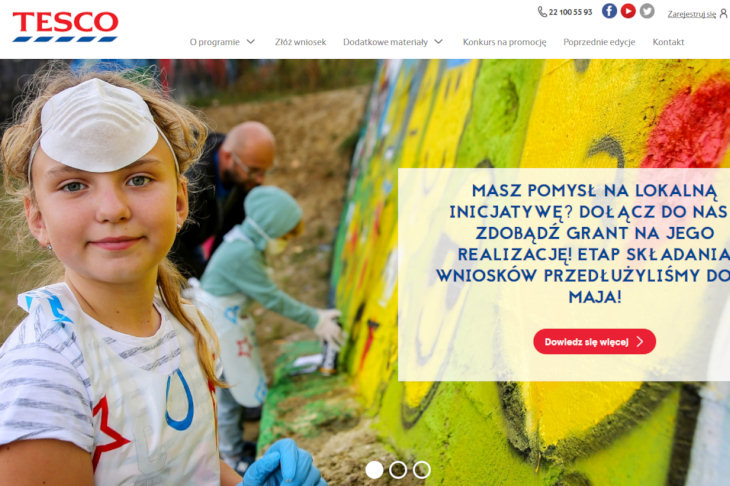This screenshot has height=486, width=730.
Task: Click the Zarejestruj się link
Action: coord(692,14)
